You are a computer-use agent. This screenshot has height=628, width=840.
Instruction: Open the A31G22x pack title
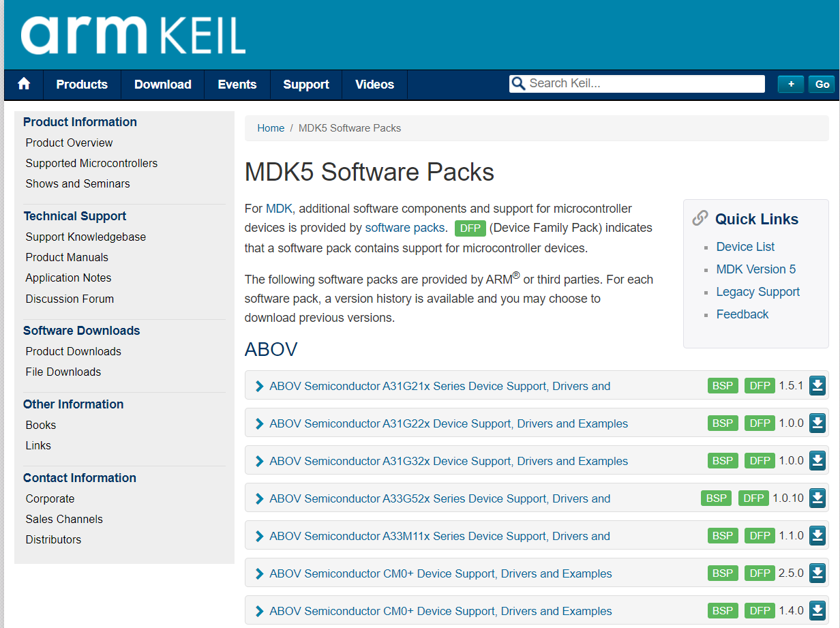pyautogui.click(x=449, y=423)
